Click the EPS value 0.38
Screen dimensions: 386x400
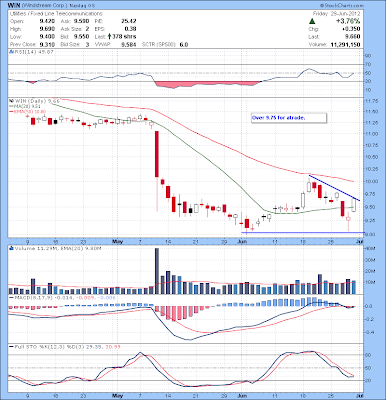[131, 29]
